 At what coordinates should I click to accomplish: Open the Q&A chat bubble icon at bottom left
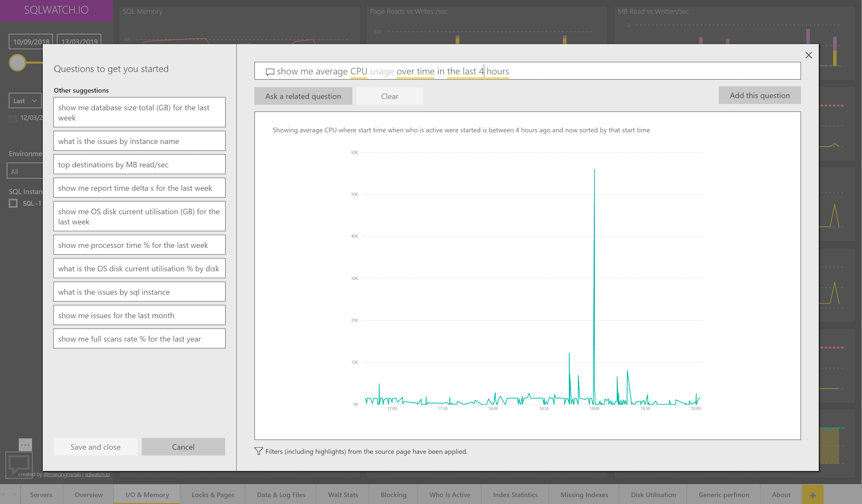[19, 464]
